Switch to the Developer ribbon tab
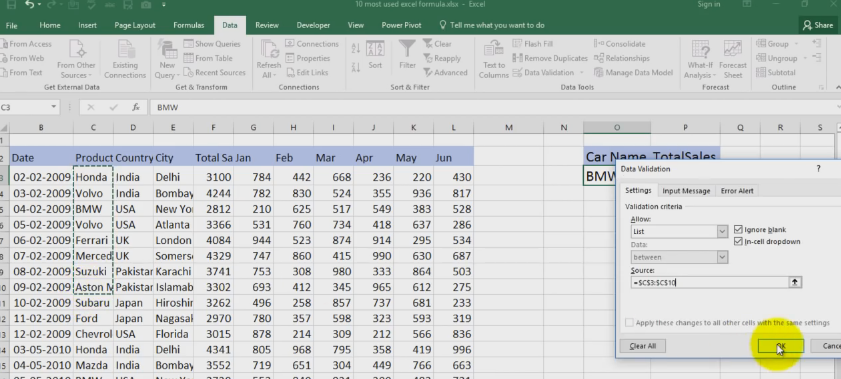Screen dimensions: 841x379 point(314,25)
